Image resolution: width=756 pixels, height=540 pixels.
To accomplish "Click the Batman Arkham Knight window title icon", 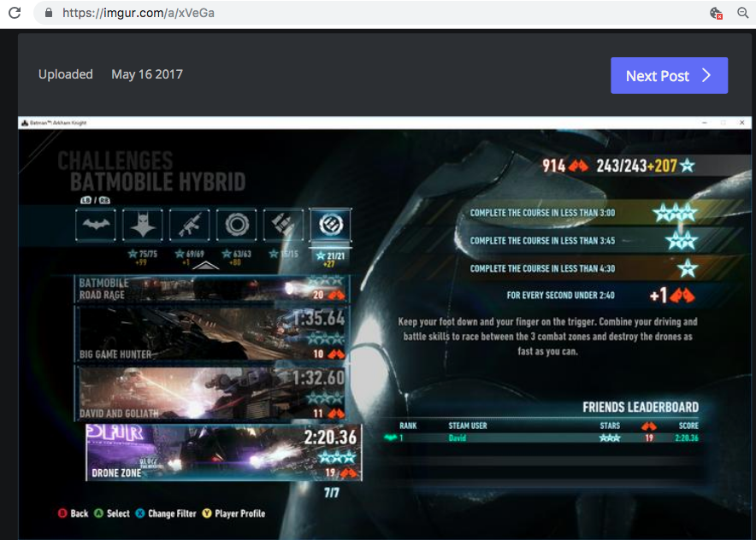I will click(x=25, y=123).
